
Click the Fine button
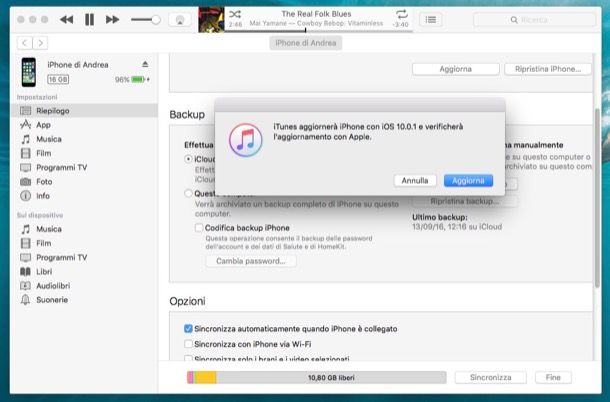[x=553, y=377]
